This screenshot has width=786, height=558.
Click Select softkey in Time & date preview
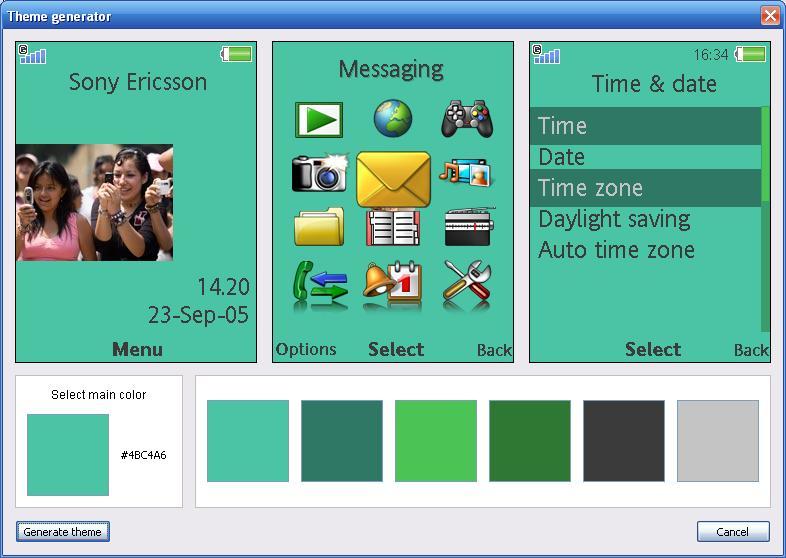pyautogui.click(x=653, y=349)
